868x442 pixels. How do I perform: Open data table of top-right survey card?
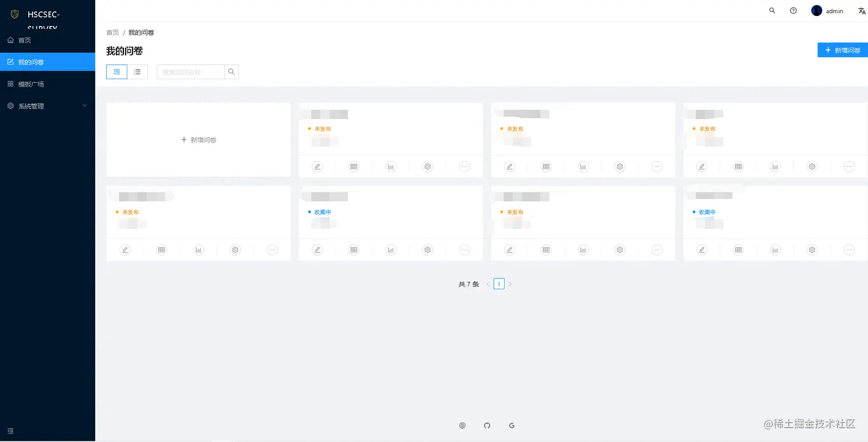tap(738, 166)
